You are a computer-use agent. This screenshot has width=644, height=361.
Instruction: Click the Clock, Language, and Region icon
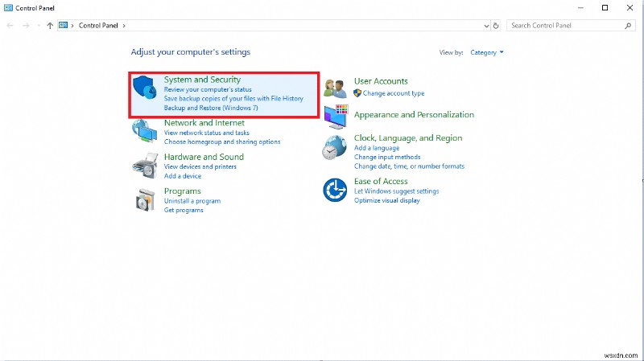pyautogui.click(x=335, y=149)
